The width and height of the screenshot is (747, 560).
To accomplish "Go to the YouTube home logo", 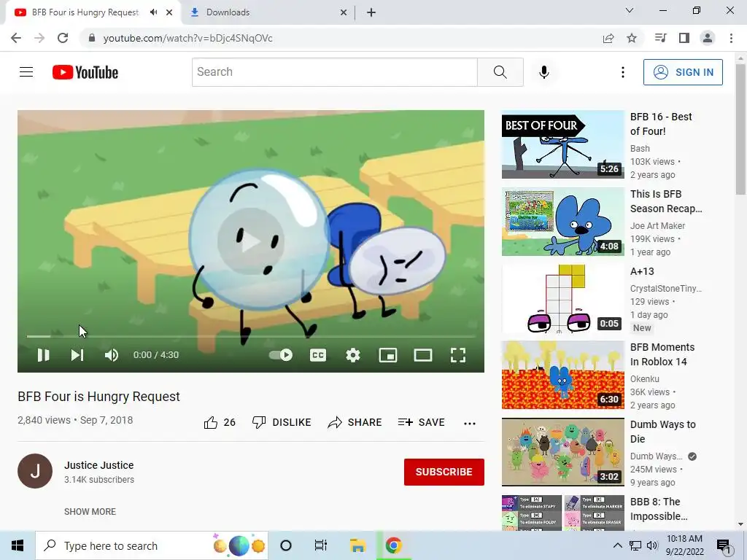I will pyautogui.click(x=85, y=72).
